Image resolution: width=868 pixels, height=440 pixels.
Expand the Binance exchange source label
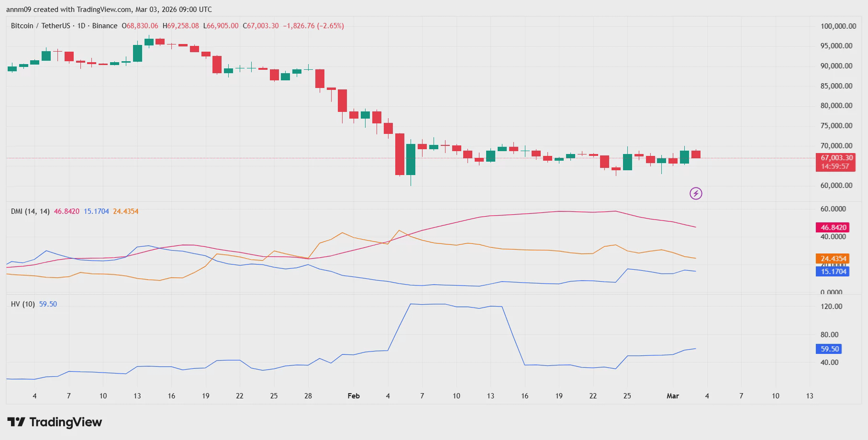[x=105, y=26]
